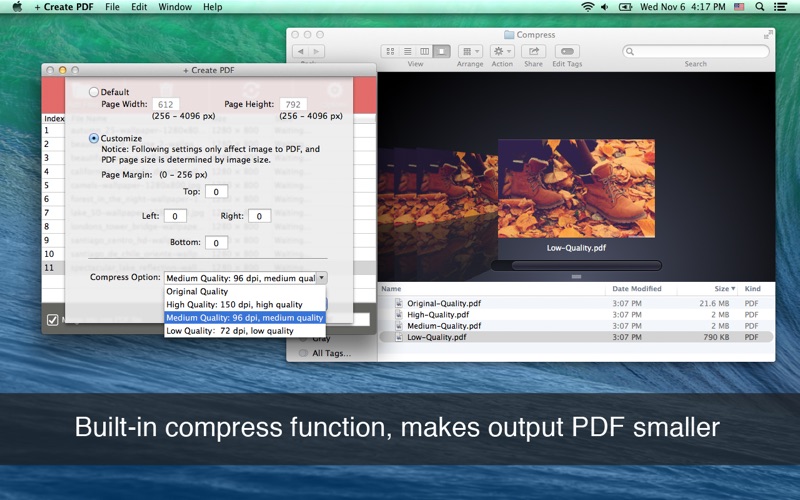Image resolution: width=800 pixels, height=500 pixels.
Task: Click the Finder Share button
Action: [534, 51]
